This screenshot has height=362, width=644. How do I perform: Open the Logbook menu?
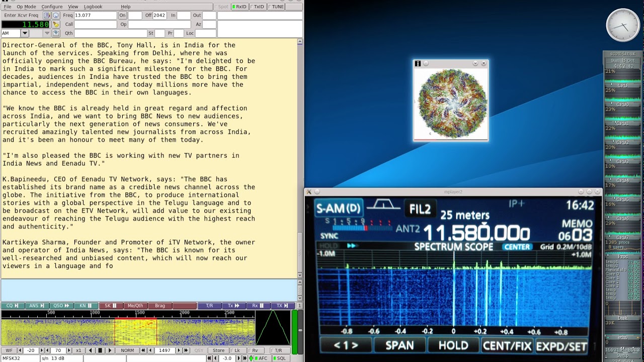[93, 7]
